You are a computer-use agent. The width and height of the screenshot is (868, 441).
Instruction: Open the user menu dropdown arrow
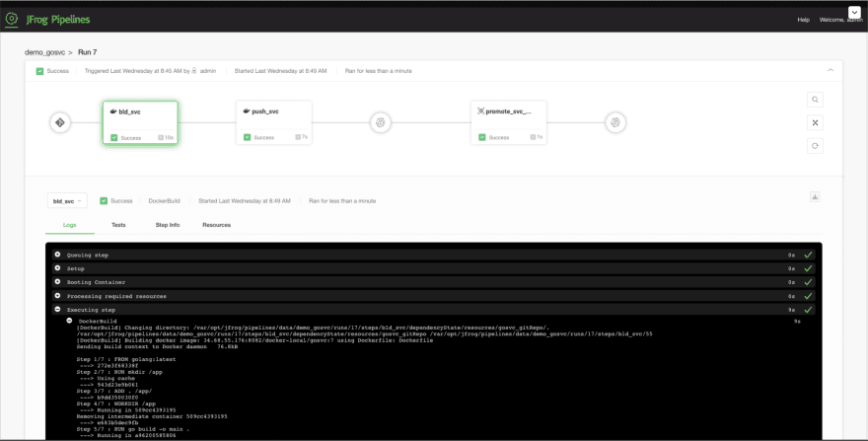pos(854,12)
